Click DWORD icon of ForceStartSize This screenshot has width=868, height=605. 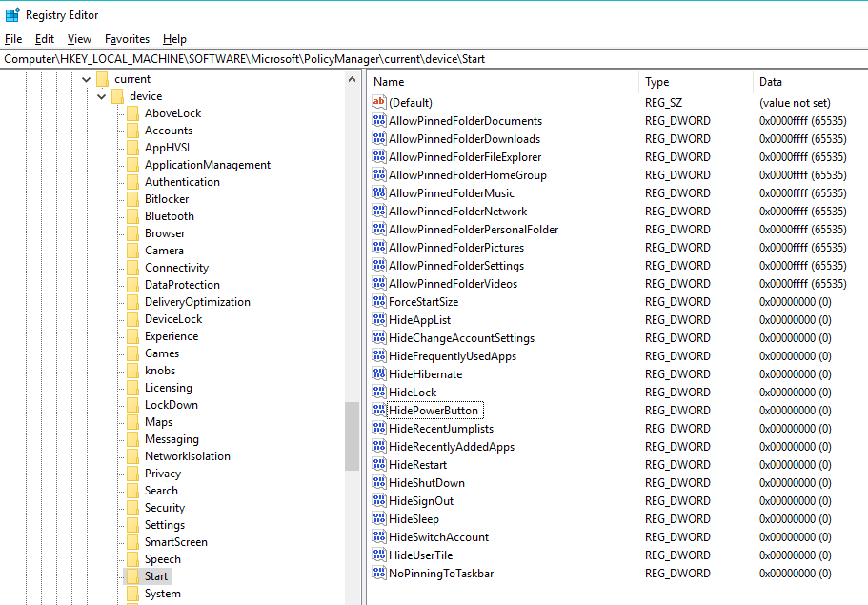point(379,302)
